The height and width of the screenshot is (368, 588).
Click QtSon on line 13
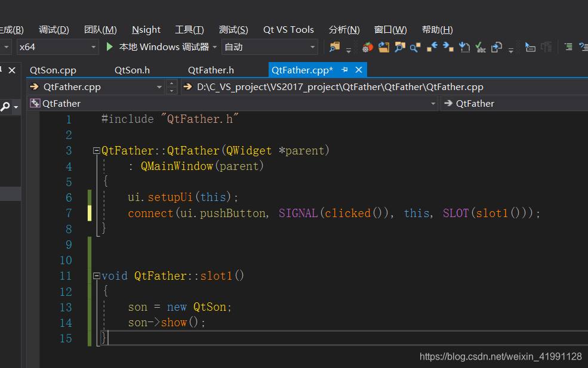click(x=210, y=307)
